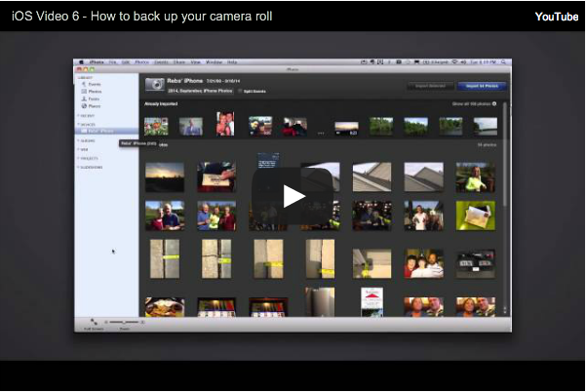
Task: Click the Places globe icon
Action: click(84, 106)
